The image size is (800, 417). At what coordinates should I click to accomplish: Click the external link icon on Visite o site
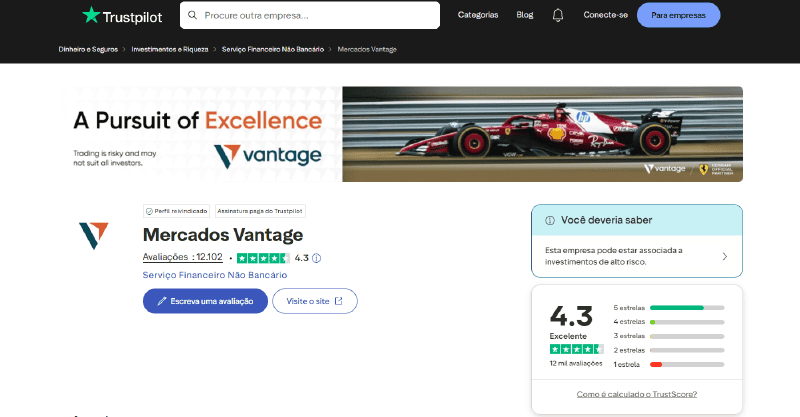pyautogui.click(x=338, y=301)
